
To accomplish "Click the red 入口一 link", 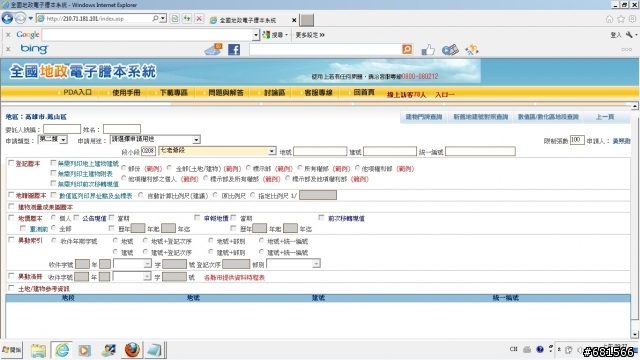I will pos(444,95).
